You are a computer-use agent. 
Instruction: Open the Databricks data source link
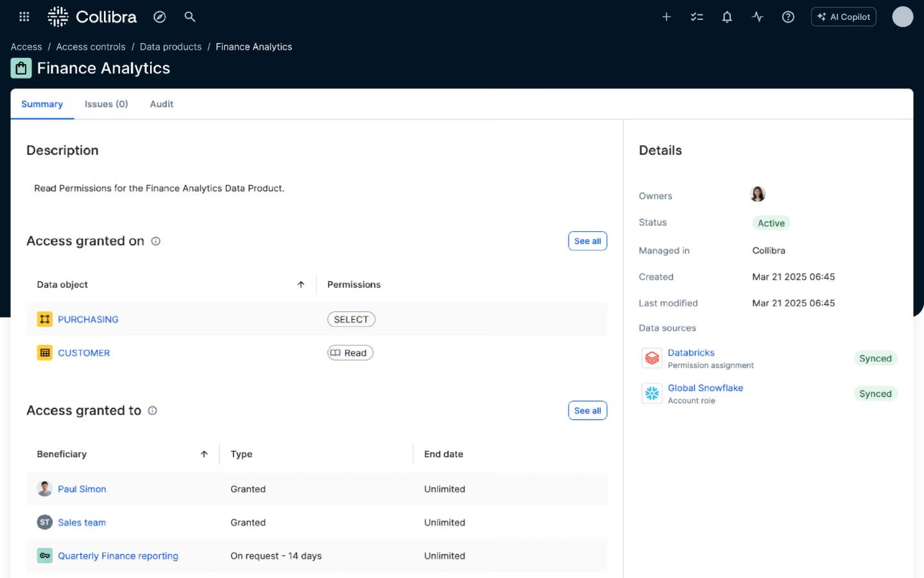click(x=691, y=353)
